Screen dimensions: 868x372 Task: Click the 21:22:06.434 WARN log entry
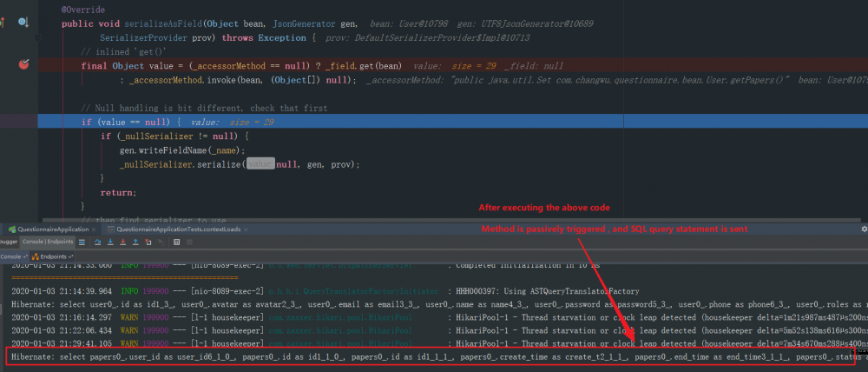tap(439, 330)
